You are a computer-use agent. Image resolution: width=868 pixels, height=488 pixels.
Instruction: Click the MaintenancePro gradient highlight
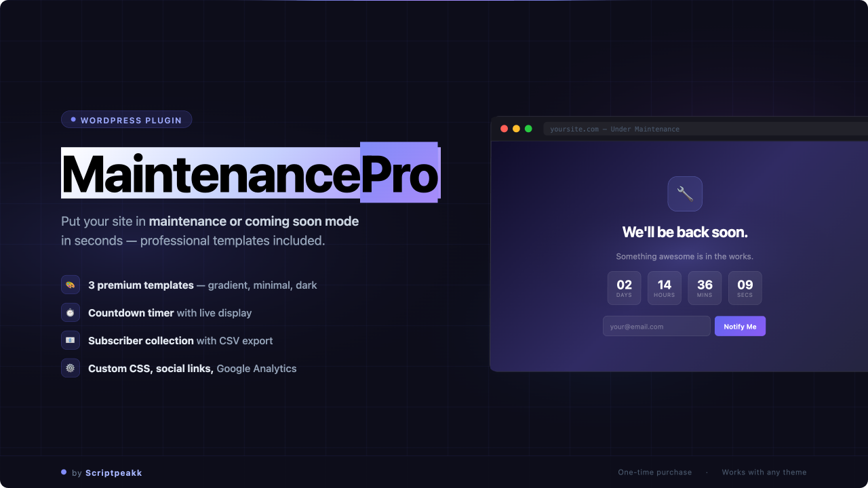[251, 173]
